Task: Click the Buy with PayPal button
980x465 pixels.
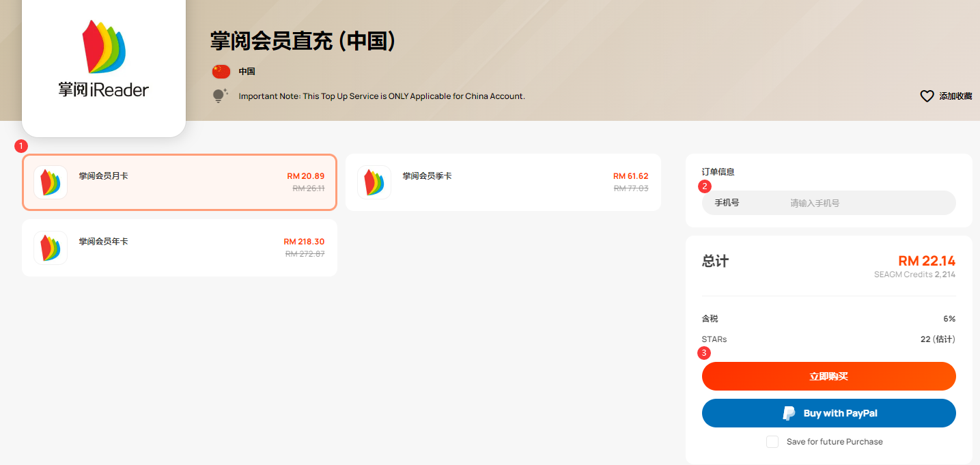Action: tap(829, 413)
